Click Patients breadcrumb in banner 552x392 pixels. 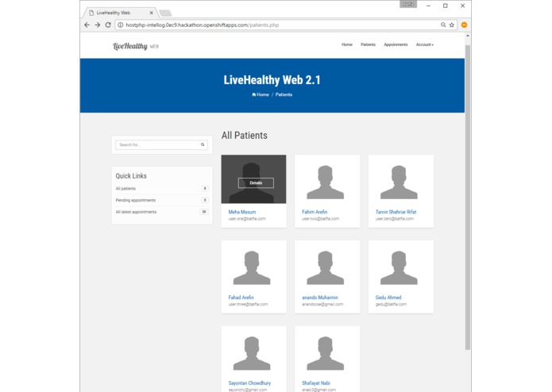(x=284, y=94)
